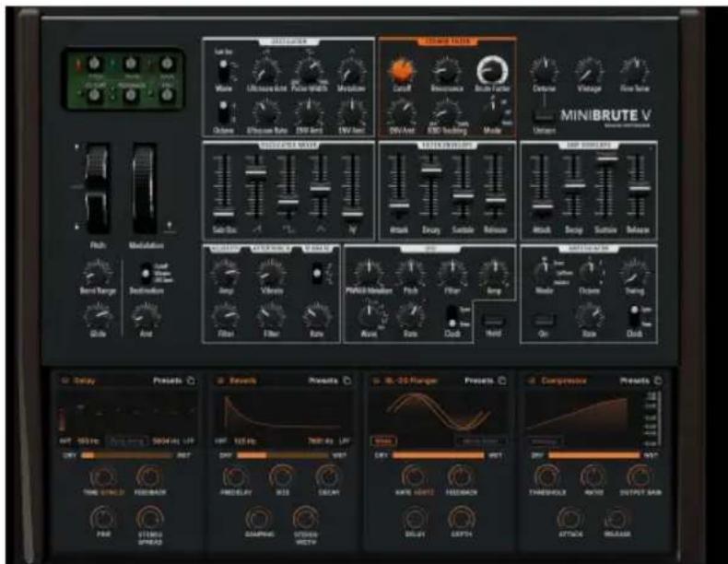Flip the Sub Osc Octave switch

tap(223, 112)
